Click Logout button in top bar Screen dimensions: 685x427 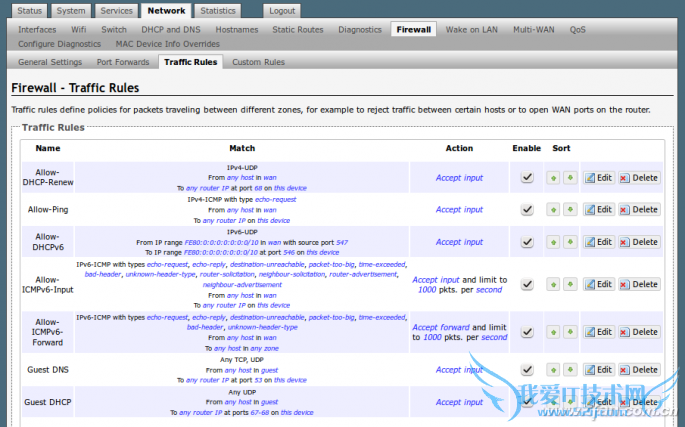282,11
